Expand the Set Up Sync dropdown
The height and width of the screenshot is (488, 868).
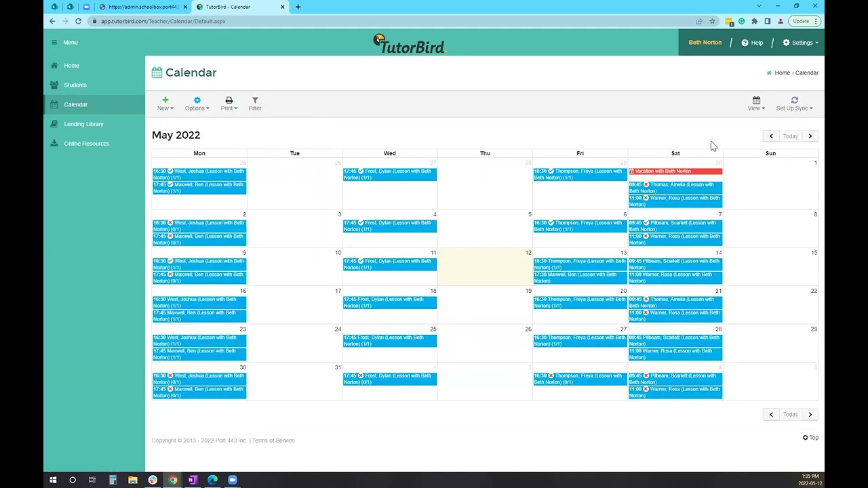(794, 104)
